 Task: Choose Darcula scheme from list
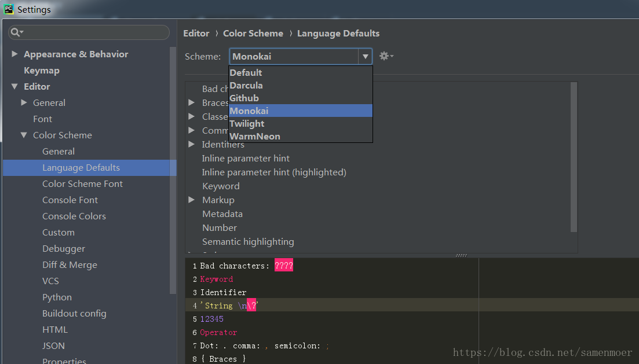(301, 86)
